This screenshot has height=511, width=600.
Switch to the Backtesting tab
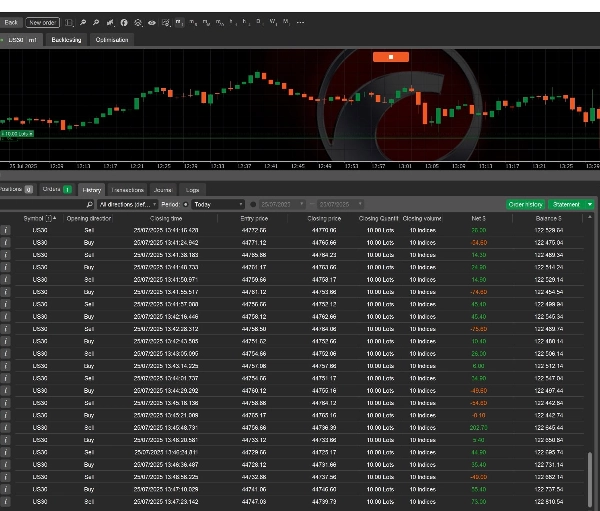point(66,40)
